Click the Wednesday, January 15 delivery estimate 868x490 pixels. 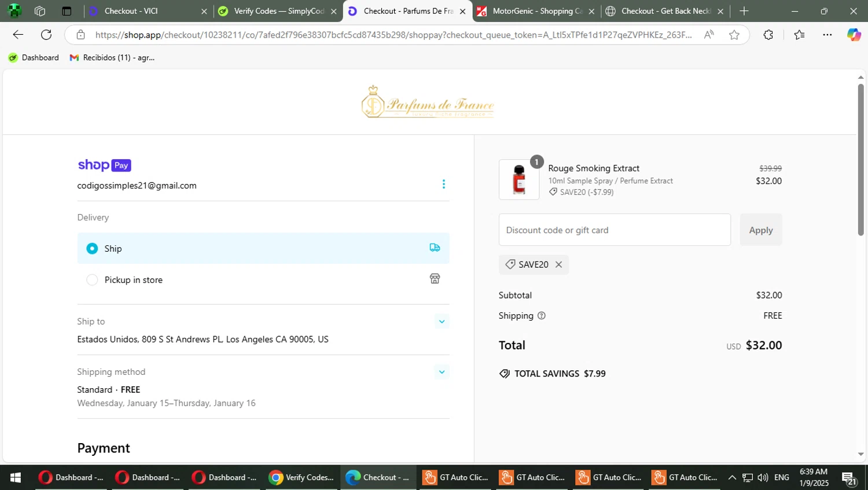pos(166,403)
